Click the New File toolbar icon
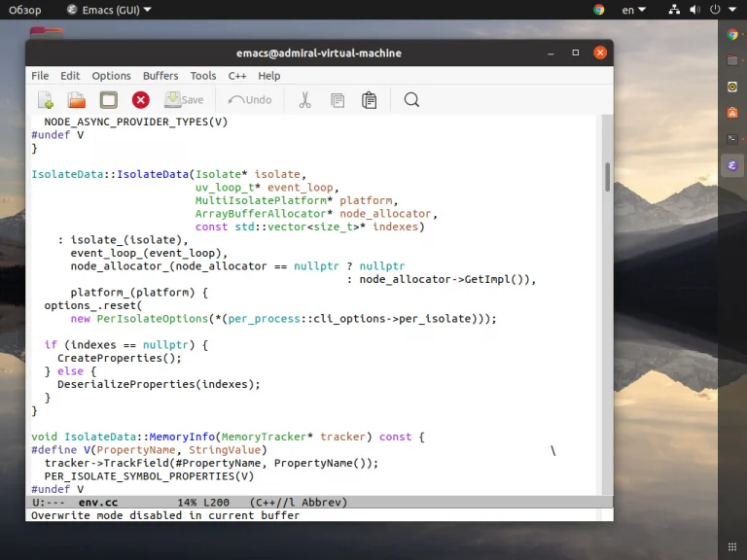 coord(45,99)
